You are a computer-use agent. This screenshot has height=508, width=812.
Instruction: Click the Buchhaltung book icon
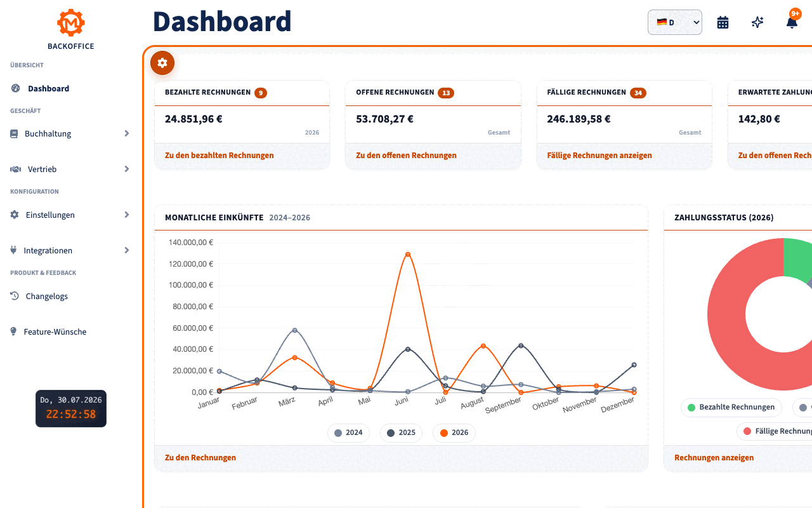coord(14,133)
